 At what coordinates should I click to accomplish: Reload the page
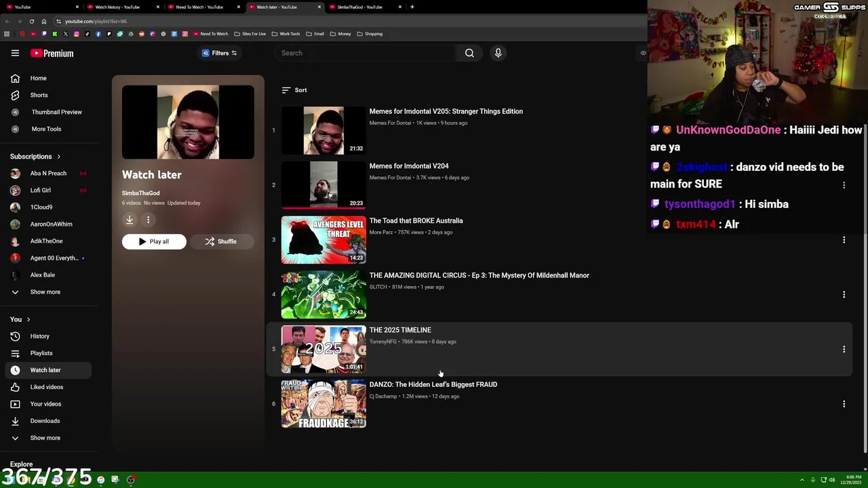31,21
